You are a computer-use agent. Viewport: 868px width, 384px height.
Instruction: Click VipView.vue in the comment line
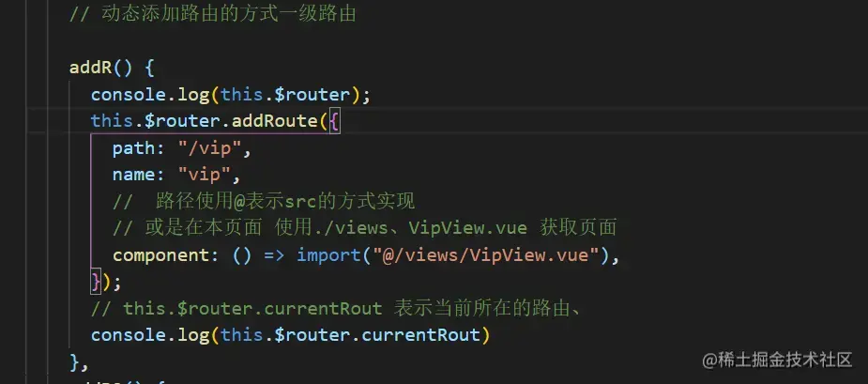pyautogui.click(x=467, y=228)
